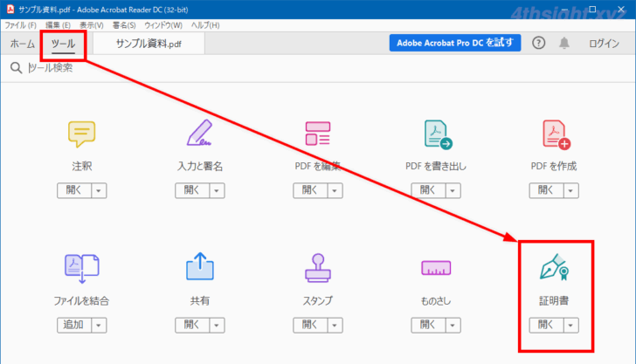636x364 pixels.
Task: Click the 注釈 comment bubble icon
Action: (81, 134)
